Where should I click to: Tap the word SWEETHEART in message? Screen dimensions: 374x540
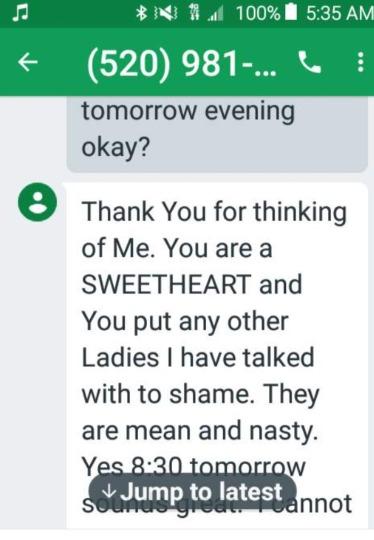click(x=166, y=284)
